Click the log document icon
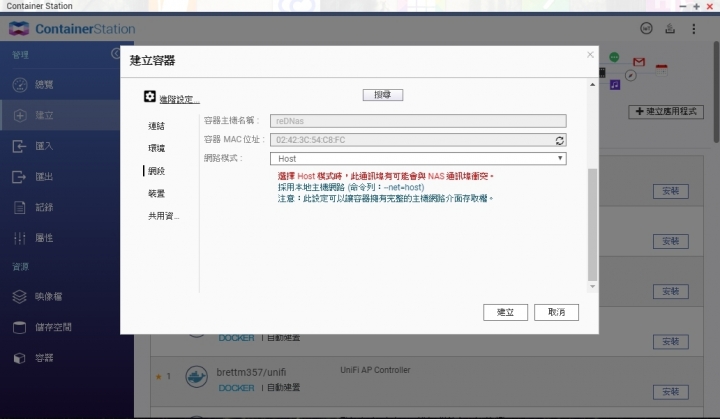The height and width of the screenshot is (419, 720). click(19, 207)
